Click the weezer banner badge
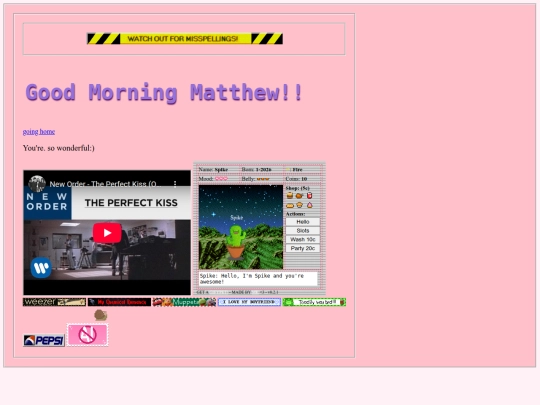The width and height of the screenshot is (540, 405). click(54, 302)
